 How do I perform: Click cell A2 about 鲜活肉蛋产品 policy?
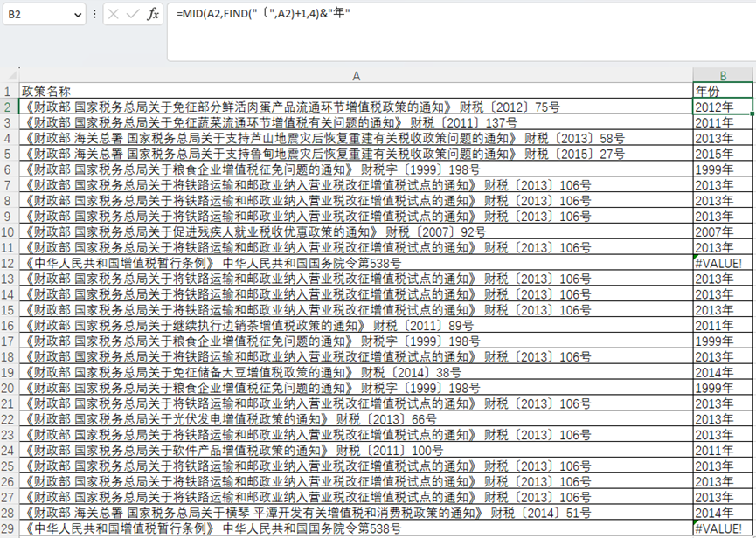[x=356, y=107]
